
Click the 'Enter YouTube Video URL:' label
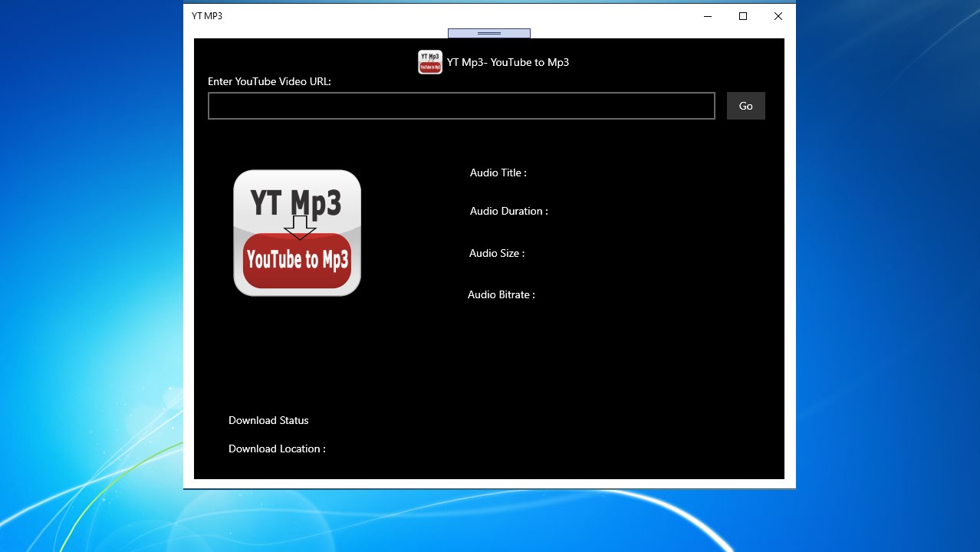(269, 81)
